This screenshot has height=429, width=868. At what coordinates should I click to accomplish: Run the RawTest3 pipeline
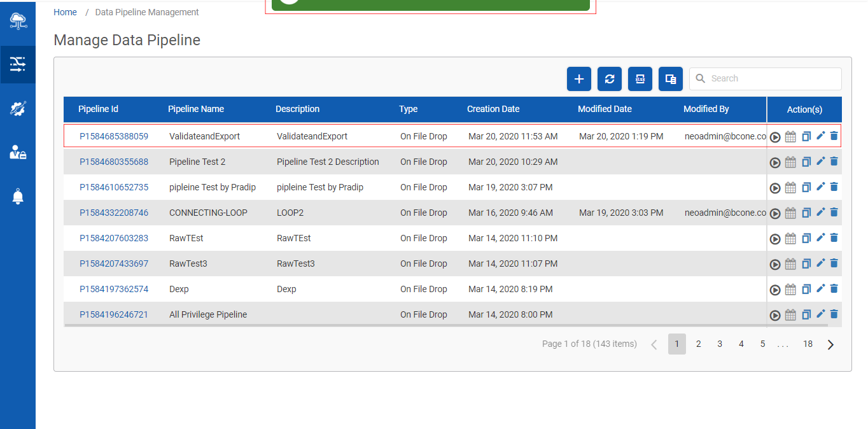(x=775, y=264)
